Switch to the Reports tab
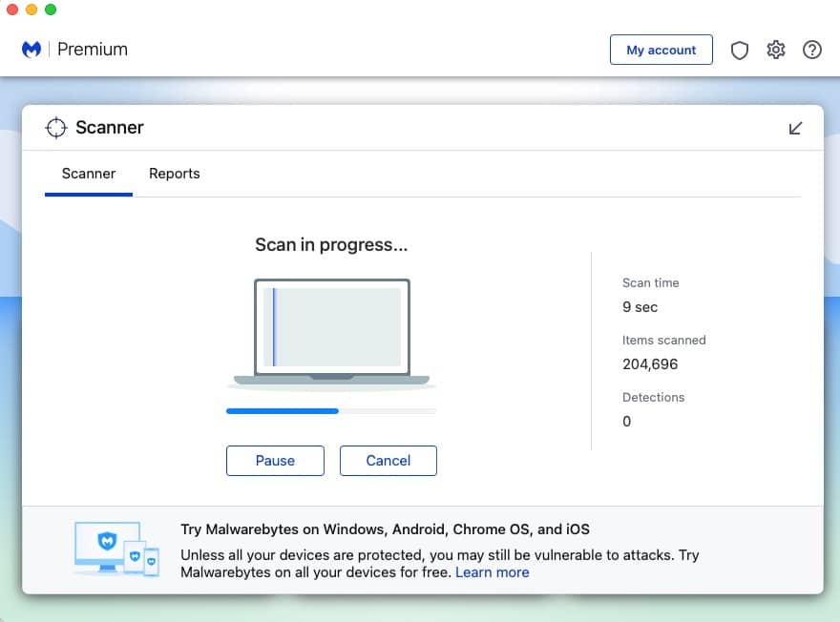840x622 pixels. pos(174,174)
